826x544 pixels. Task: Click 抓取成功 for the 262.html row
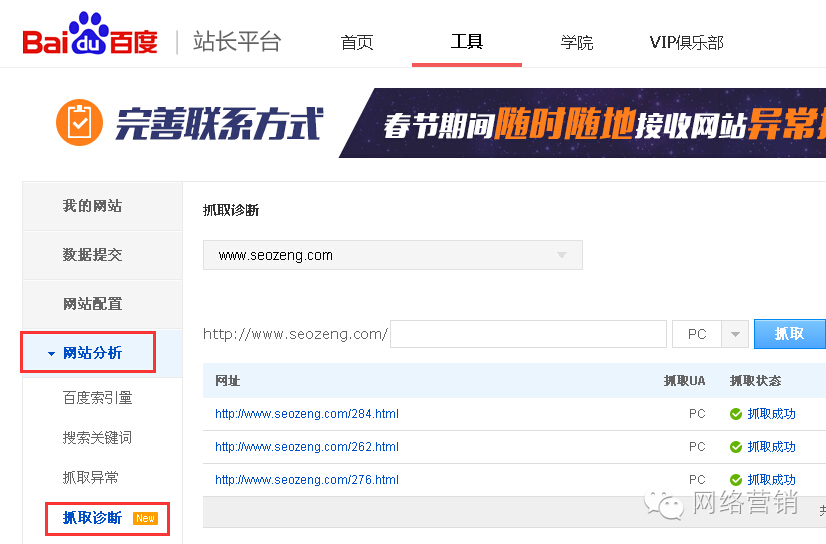(x=771, y=447)
